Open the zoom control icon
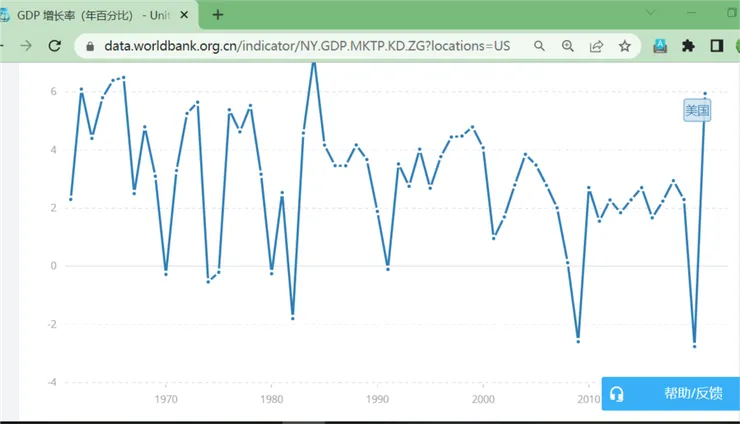 tap(568, 46)
